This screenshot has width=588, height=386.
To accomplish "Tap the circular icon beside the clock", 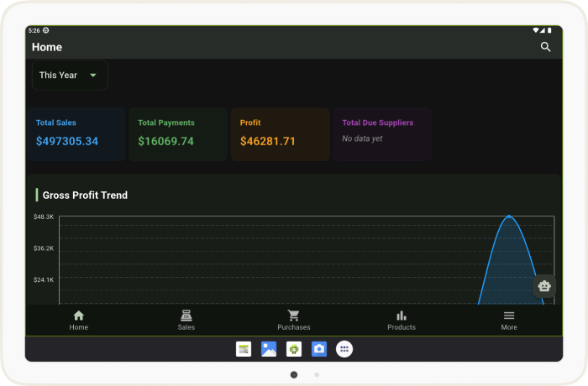I will pos(45,30).
